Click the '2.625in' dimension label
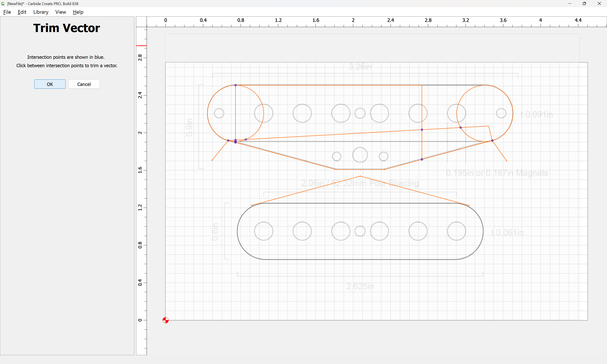 point(360,286)
